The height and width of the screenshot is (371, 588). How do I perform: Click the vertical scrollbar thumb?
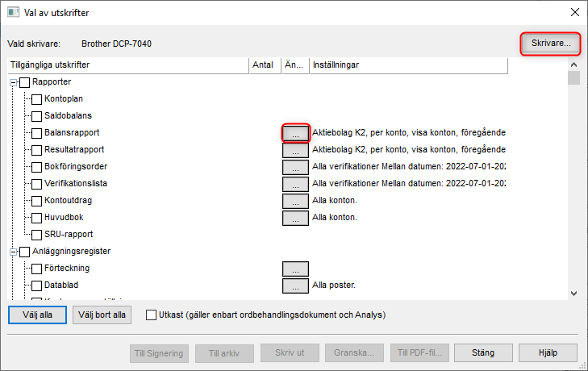[x=573, y=78]
